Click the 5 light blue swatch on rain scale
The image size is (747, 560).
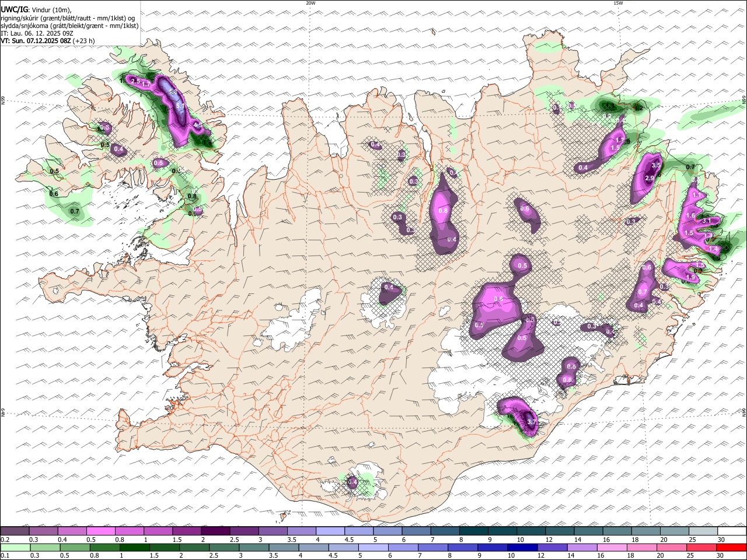click(x=373, y=548)
